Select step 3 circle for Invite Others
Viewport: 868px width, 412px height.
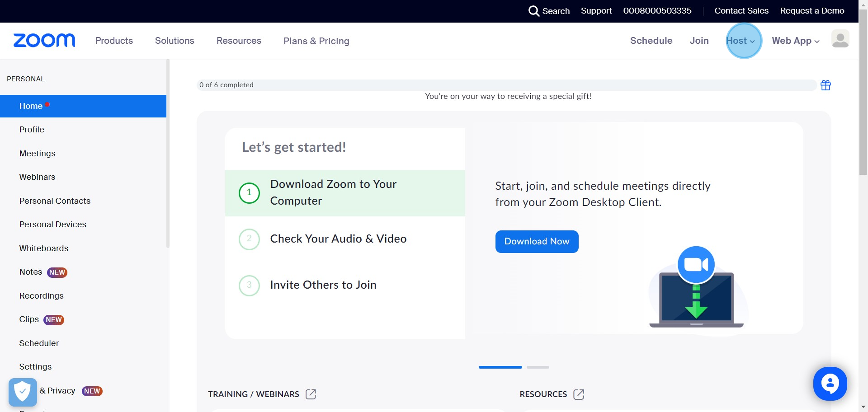pyautogui.click(x=249, y=286)
